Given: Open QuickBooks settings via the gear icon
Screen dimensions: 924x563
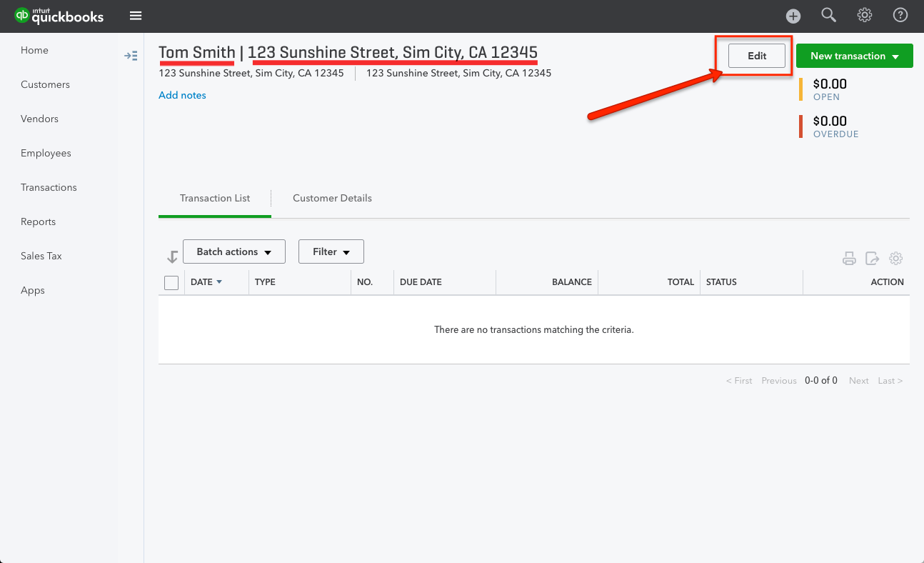Looking at the screenshot, I should (864, 15).
